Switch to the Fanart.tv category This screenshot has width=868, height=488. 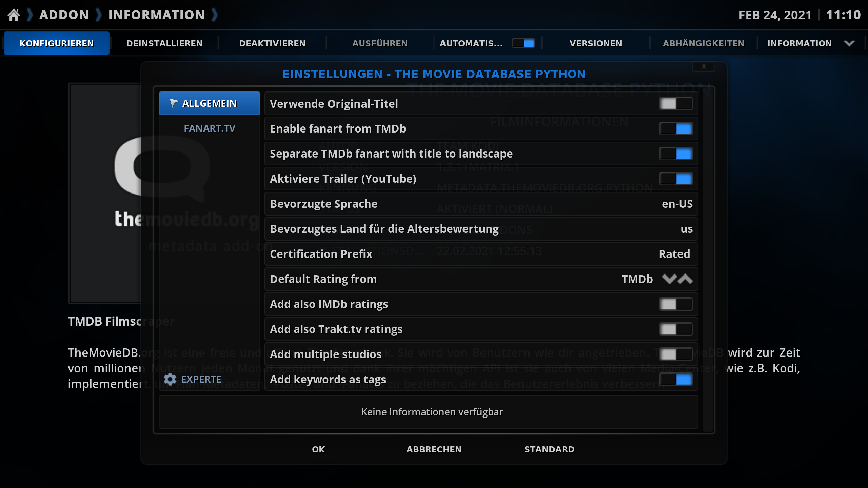pos(210,128)
